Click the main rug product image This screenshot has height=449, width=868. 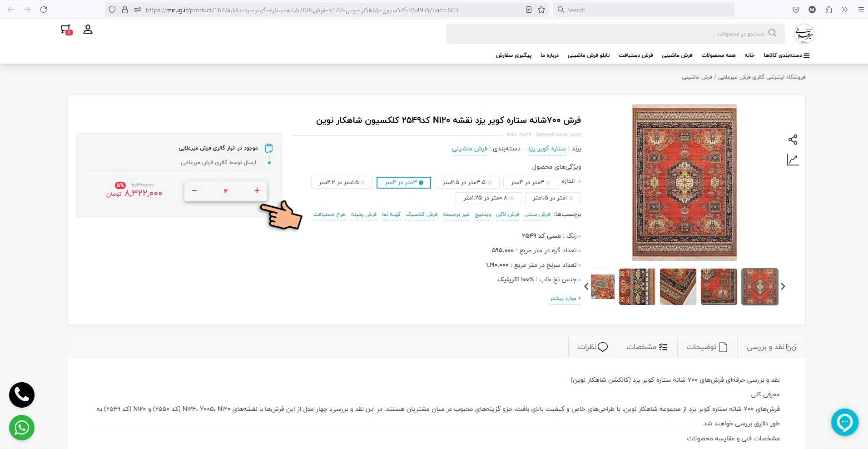(x=684, y=183)
